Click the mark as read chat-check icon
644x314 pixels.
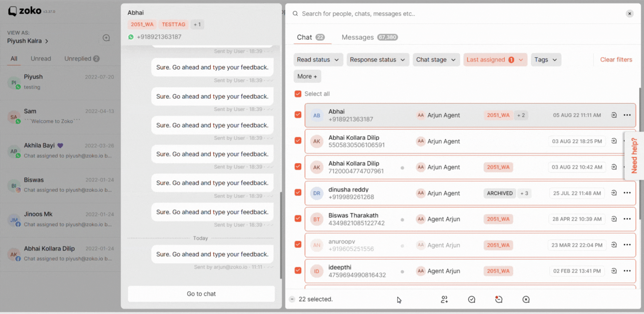point(471,299)
